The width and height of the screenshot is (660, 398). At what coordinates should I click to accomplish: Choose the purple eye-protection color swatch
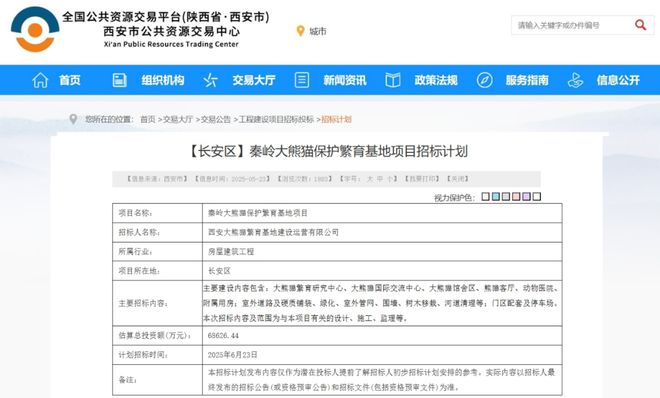[527, 196]
